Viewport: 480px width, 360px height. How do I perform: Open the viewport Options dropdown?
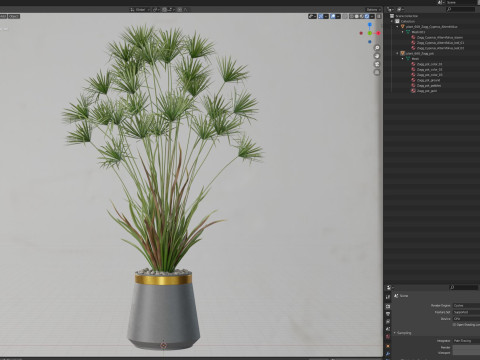point(373,10)
